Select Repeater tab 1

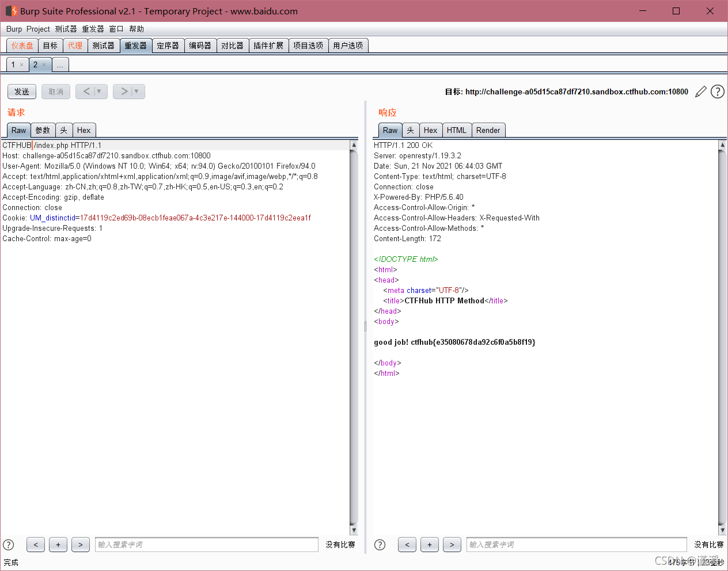click(13, 64)
